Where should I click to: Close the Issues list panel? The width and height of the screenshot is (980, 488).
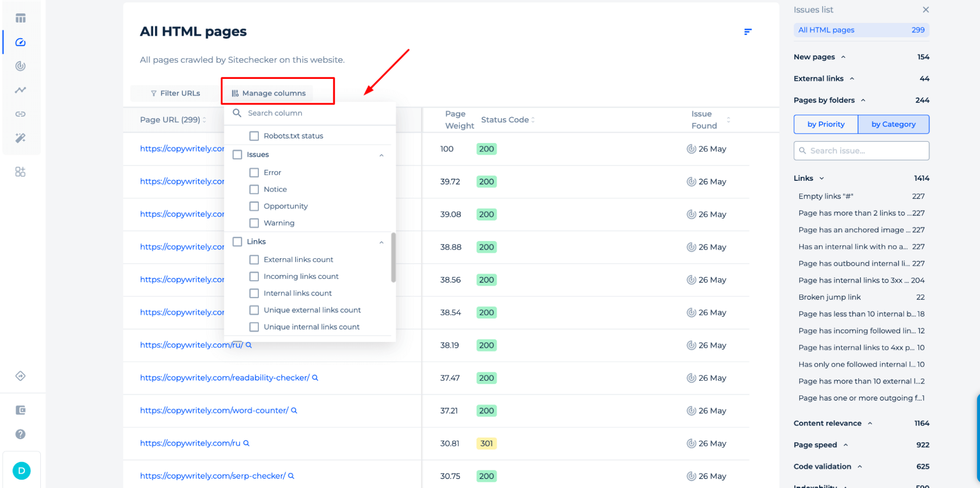926,10
